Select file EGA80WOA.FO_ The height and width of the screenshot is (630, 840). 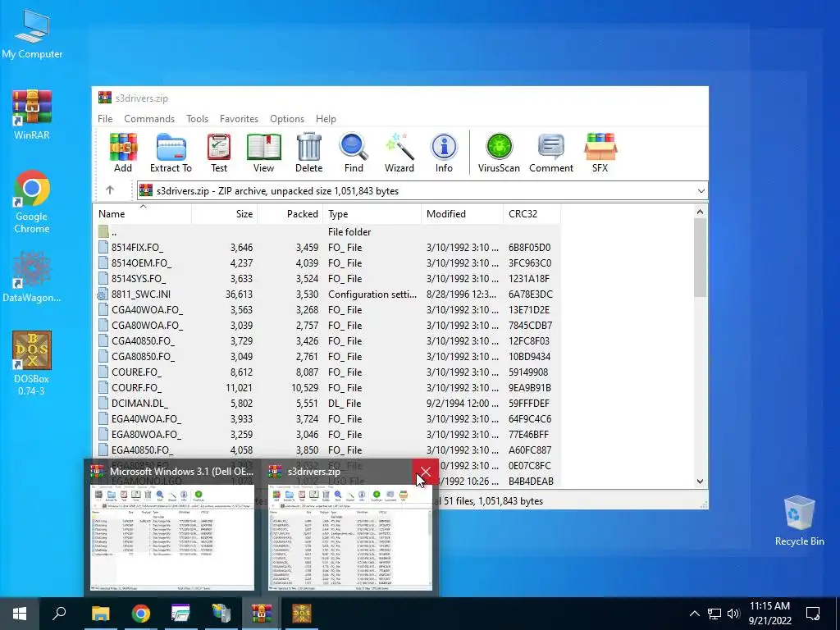click(x=326, y=434)
